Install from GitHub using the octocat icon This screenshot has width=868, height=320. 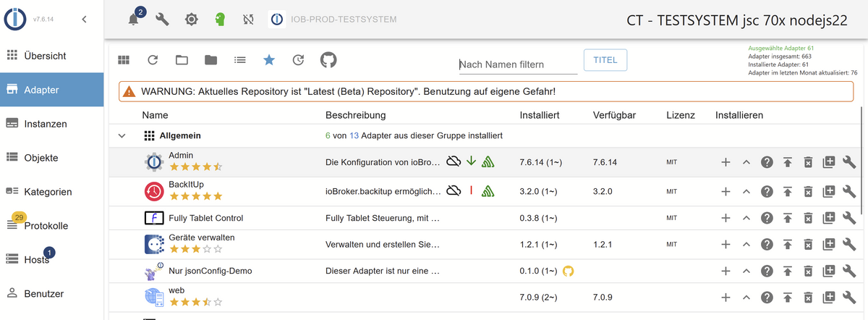point(328,60)
